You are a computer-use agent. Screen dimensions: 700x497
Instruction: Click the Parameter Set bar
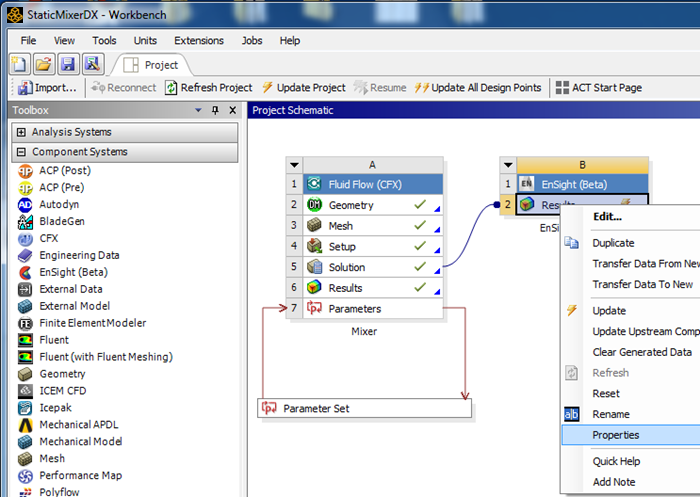[x=364, y=408]
